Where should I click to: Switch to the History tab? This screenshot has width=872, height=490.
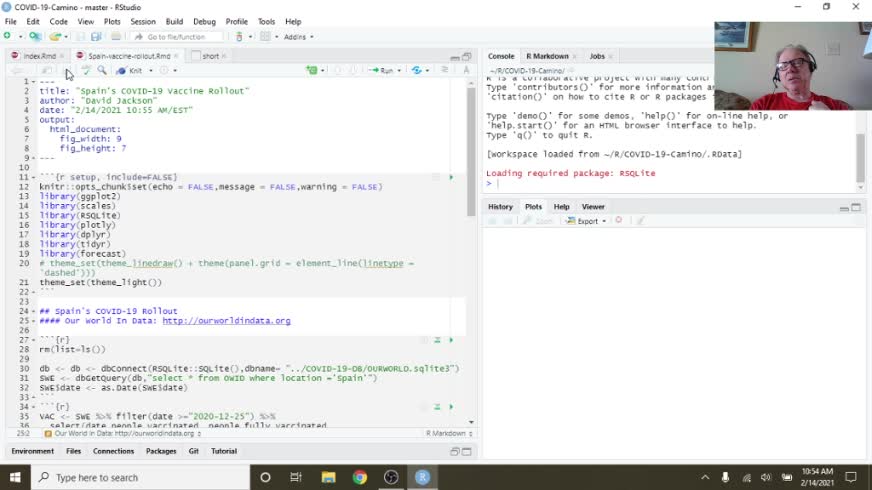pos(500,206)
